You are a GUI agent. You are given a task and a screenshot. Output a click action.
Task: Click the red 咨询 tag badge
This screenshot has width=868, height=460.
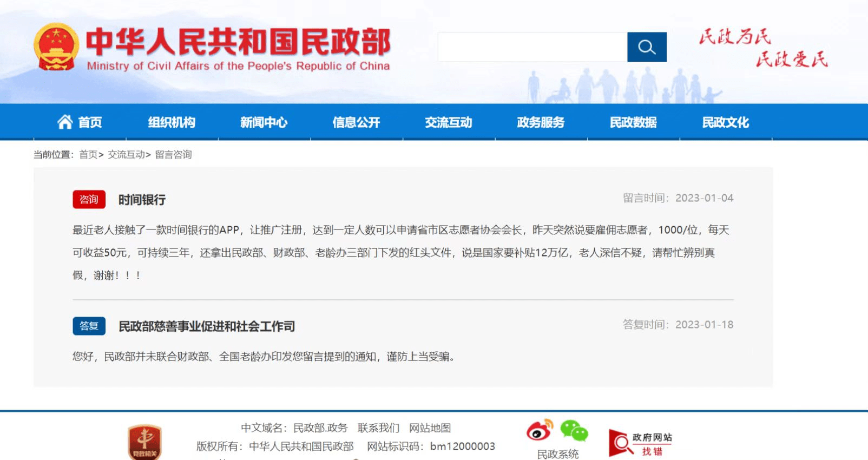(89, 200)
